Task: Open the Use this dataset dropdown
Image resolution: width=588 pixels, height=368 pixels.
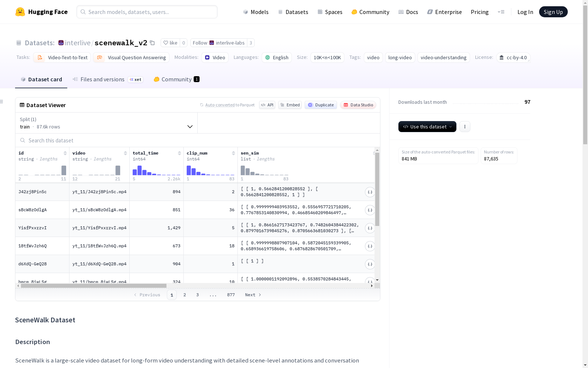Action: tap(427, 127)
